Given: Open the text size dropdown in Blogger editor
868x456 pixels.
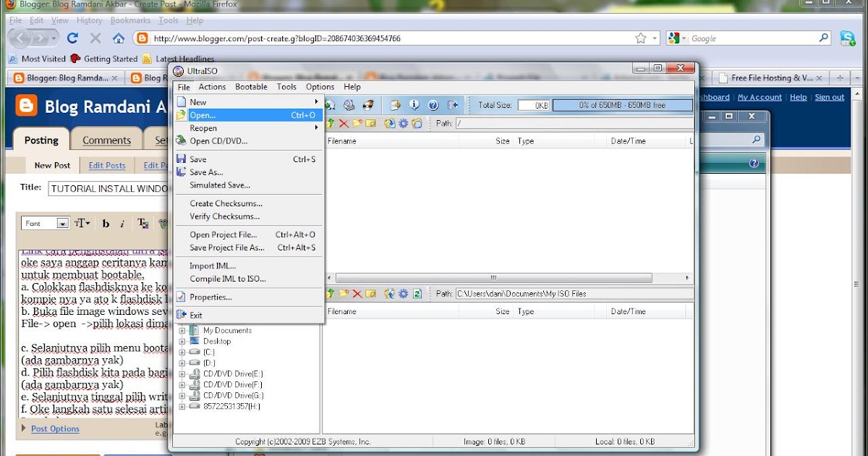Looking at the screenshot, I should 82,224.
